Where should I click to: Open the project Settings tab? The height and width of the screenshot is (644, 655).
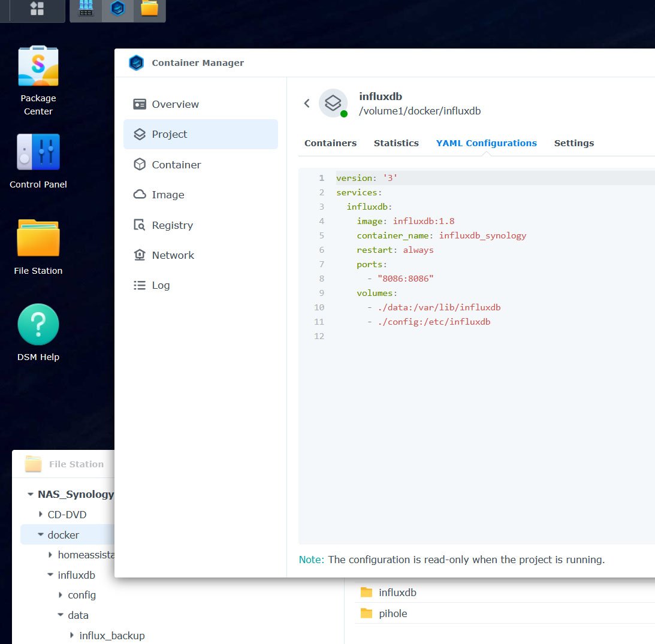click(x=574, y=143)
